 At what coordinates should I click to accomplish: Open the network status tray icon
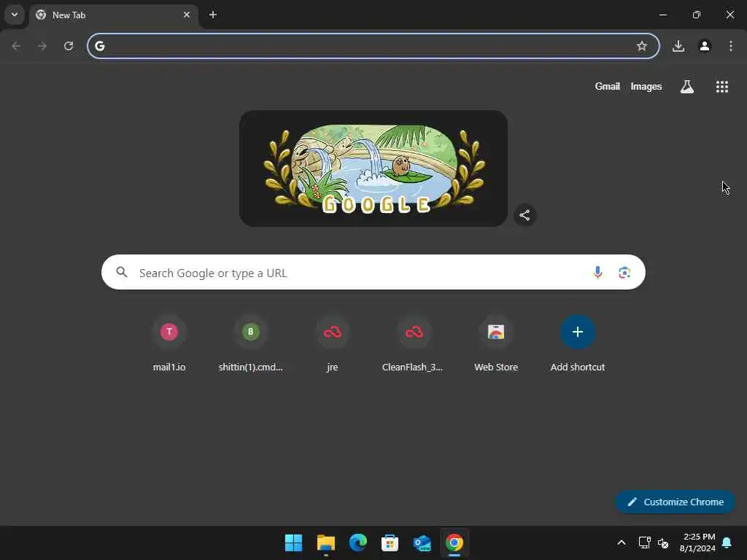(645, 542)
